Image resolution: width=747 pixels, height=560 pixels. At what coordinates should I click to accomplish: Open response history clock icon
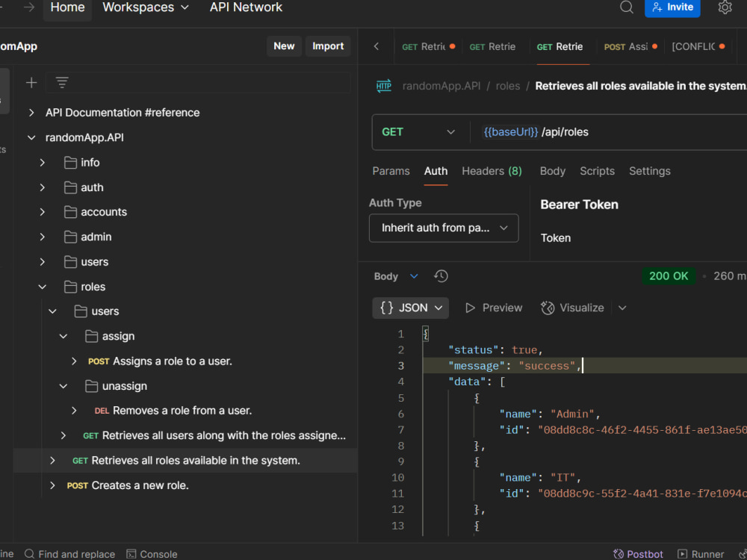(x=441, y=276)
